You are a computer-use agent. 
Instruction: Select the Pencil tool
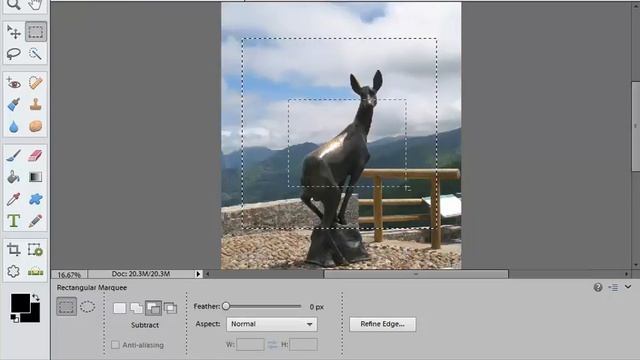pos(36,221)
